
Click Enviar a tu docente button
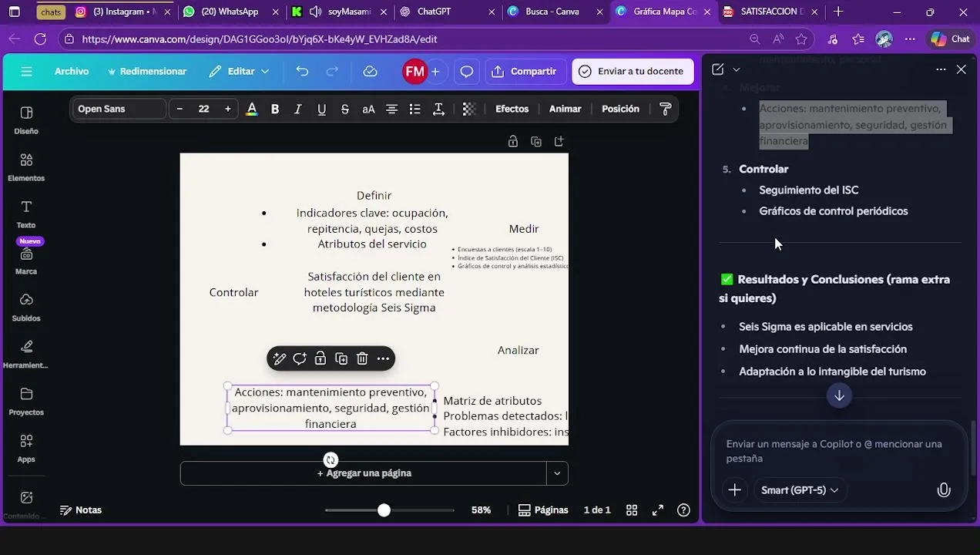[x=631, y=71]
